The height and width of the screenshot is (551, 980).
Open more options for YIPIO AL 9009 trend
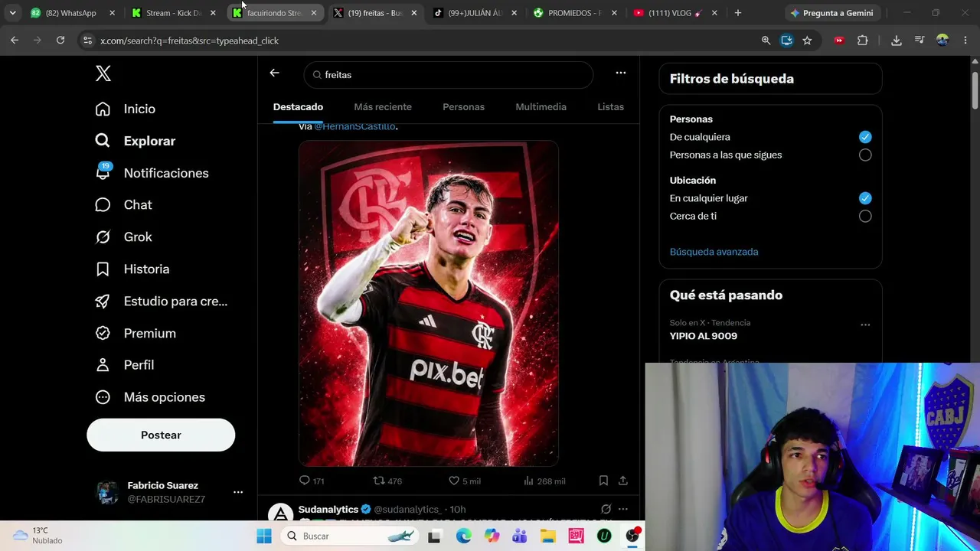[x=865, y=324]
